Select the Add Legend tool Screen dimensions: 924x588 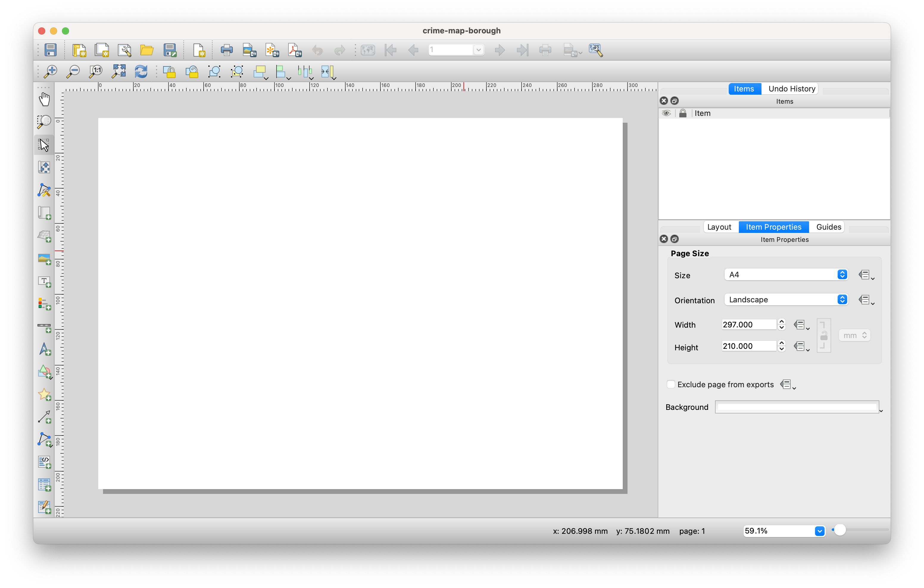tap(44, 304)
